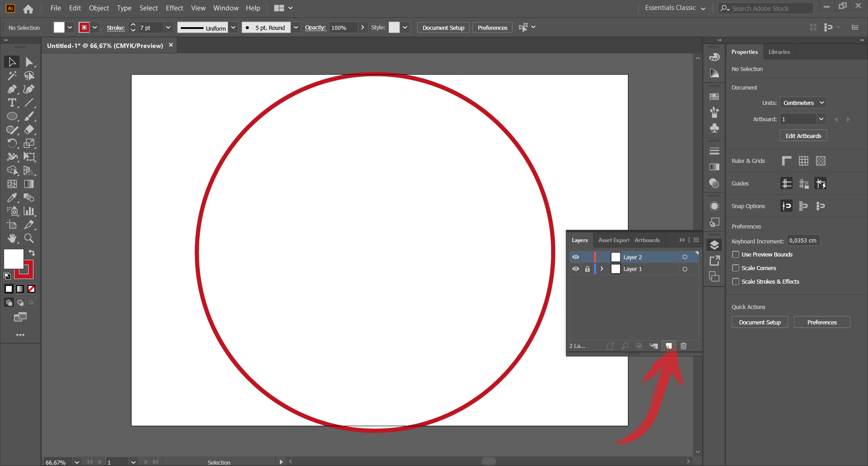Click the Stroke label link
868x466 pixels.
tap(115, 28)
